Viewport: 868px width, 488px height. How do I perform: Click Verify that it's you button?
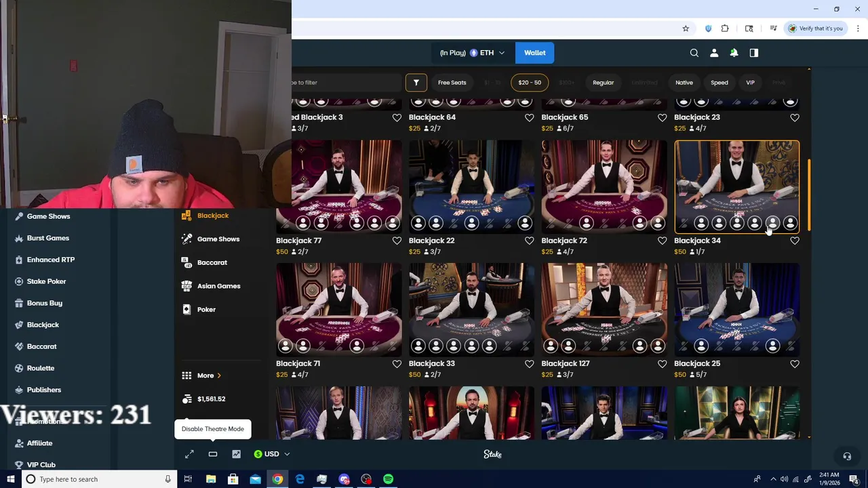pyautogui.click(x=816, y=28)
